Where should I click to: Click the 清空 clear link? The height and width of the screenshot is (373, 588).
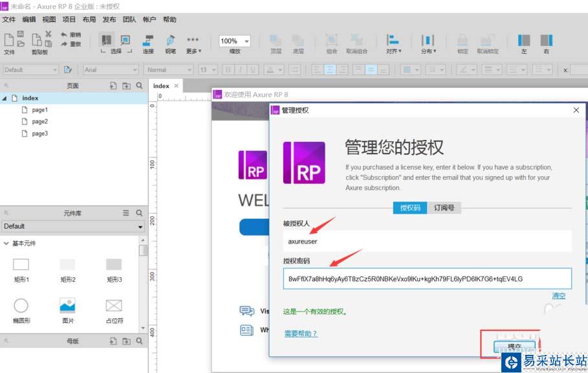click(559, 296)
